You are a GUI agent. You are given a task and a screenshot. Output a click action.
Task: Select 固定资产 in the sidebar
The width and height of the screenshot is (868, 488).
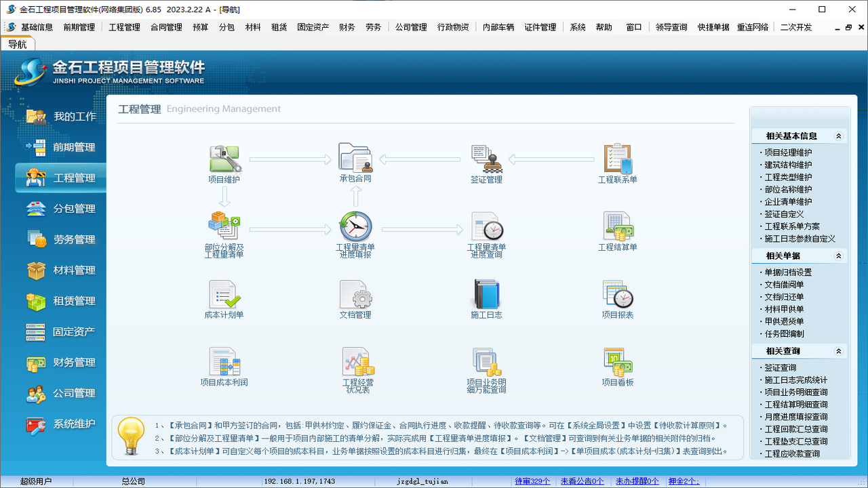click(61, 331)
